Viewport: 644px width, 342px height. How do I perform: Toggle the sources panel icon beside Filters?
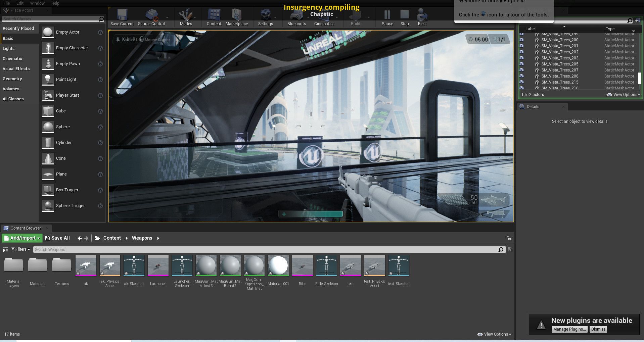pos(5,249)
